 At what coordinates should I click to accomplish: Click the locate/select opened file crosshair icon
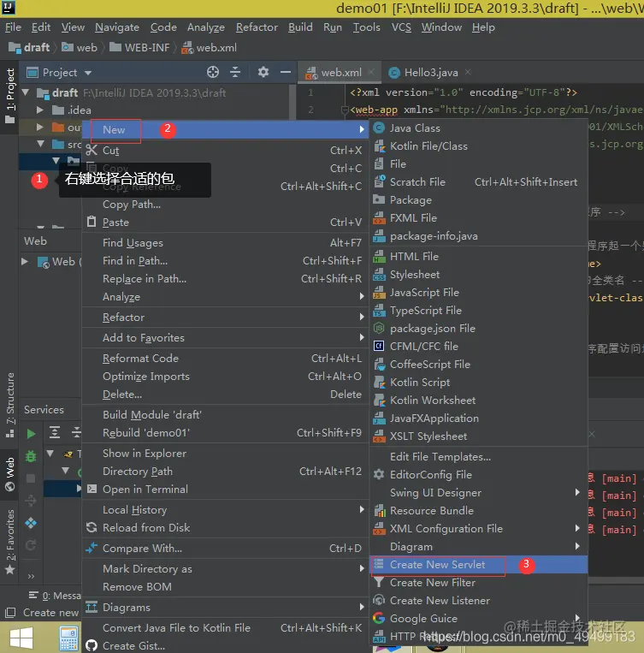pyautogui.click(x=213, y=72)
